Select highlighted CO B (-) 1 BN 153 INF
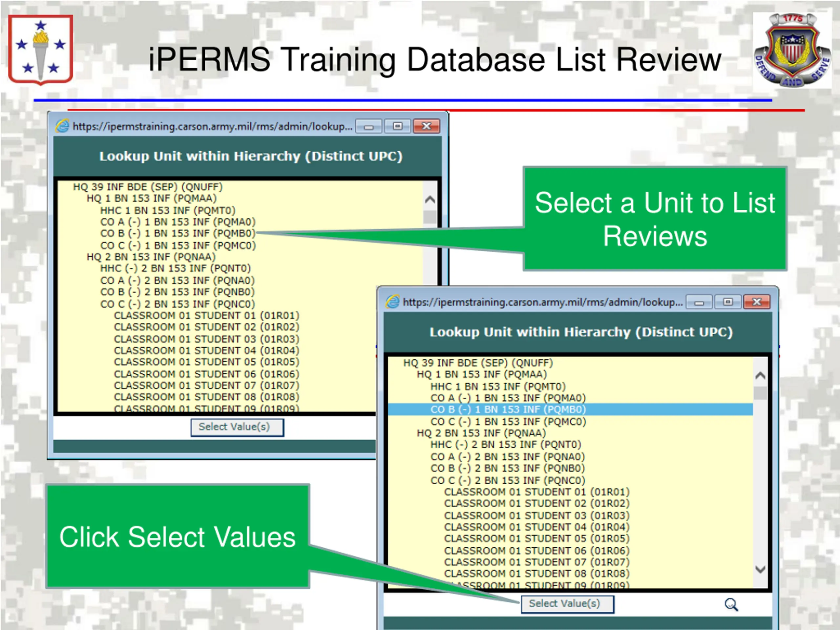This screenshot has width=840, height=630. pos(508,409)
